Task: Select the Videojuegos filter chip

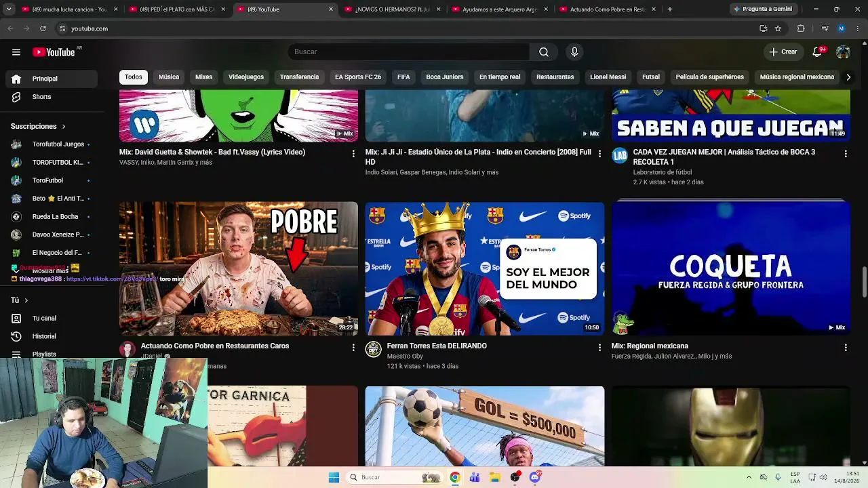Action: click(x=246, y=77)
